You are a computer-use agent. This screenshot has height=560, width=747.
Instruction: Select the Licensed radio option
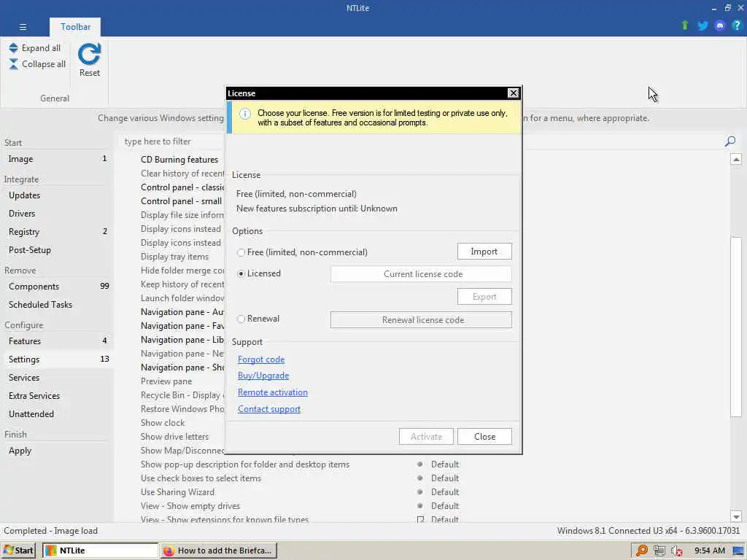click(241, 274)
